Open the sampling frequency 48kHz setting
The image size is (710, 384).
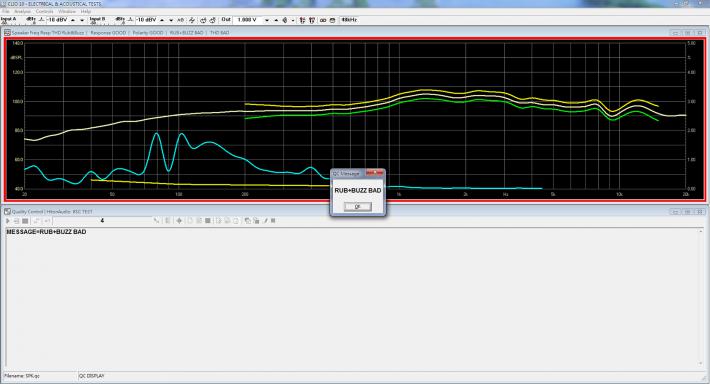[x=349, y=20]
